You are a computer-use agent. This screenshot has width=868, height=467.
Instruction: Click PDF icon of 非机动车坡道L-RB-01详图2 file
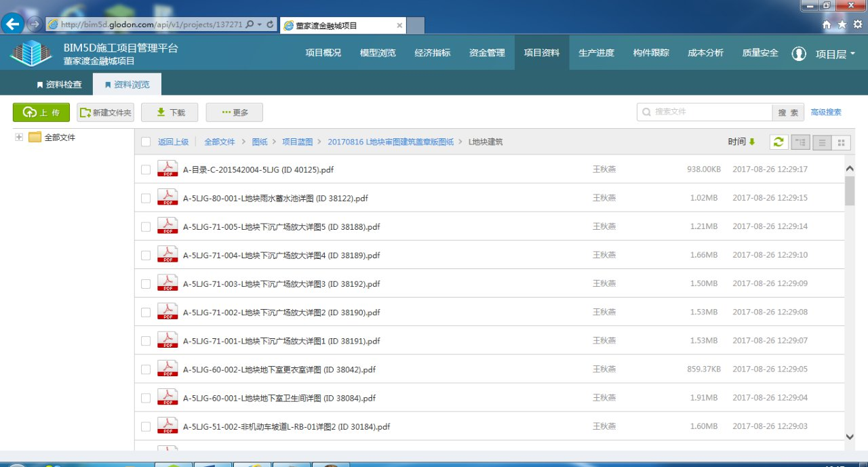pyautogui.click(x=167, y=426)
